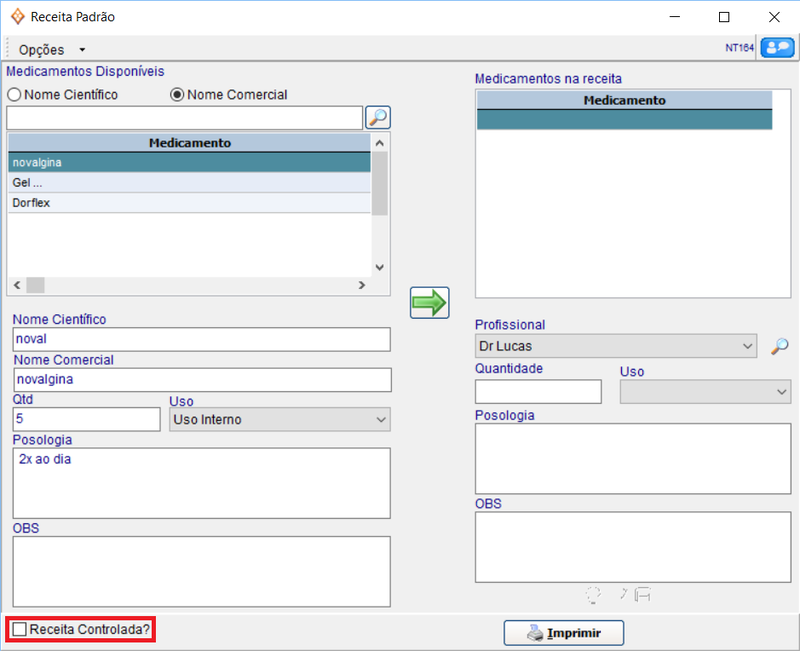Expand the Profissional Dr Lucas dropdown
This screenshot has height=651, width=800.
coord(616,346)
